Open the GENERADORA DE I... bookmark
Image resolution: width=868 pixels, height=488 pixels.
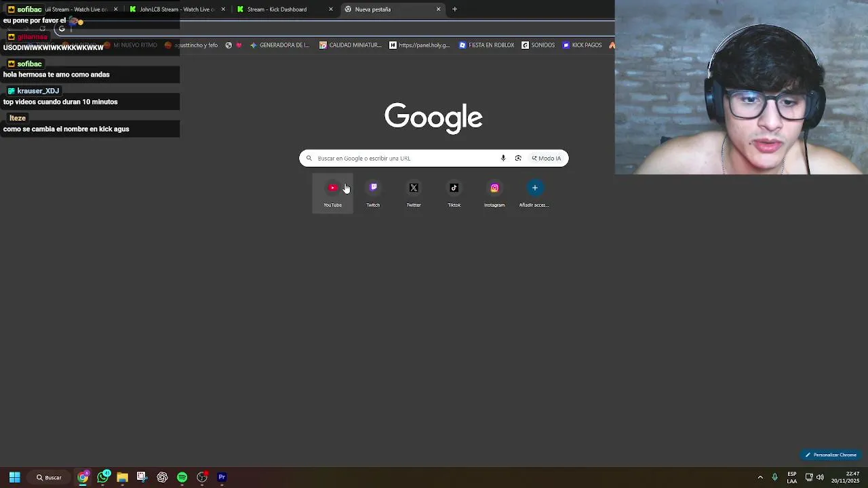tap(279, 45)
